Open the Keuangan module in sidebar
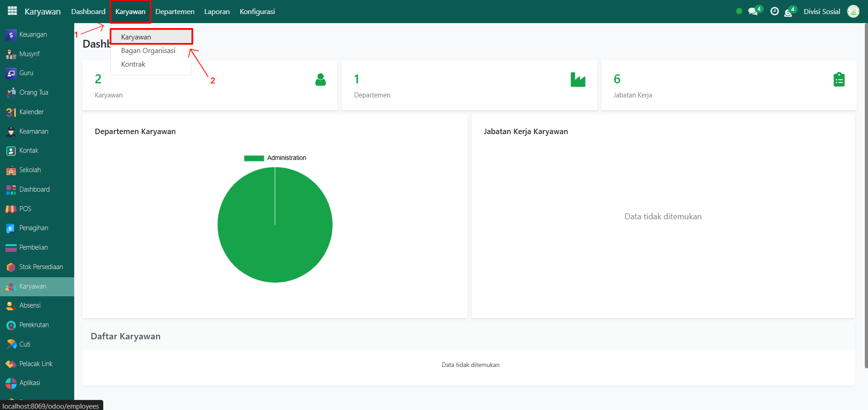The width and height of the screenshot is (868, 410). [x=33, y=34]
